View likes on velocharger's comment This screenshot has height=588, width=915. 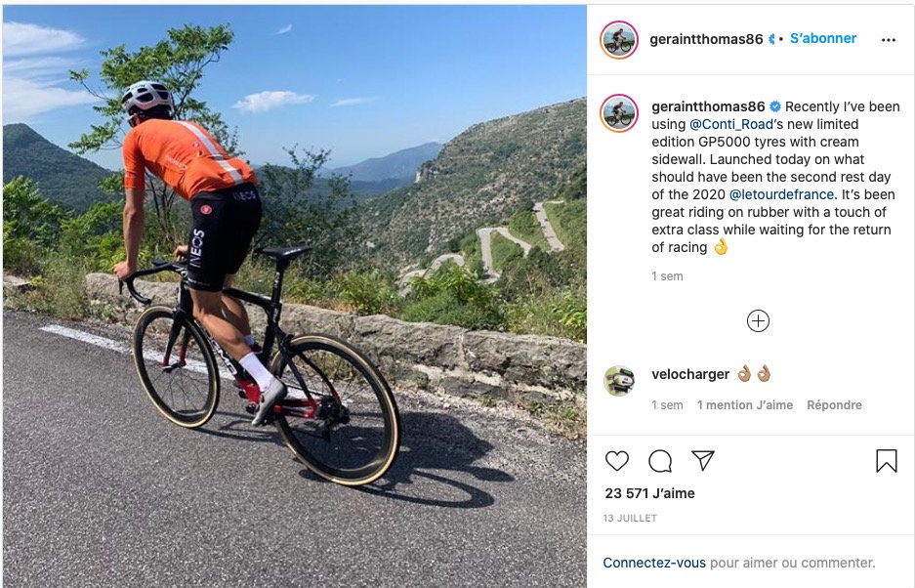click(x=745, y=404)
